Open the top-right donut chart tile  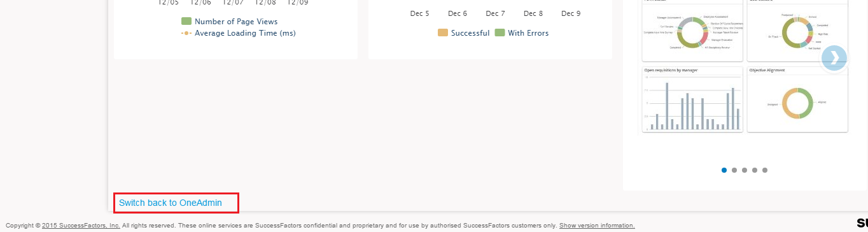(x=797, y=30)
